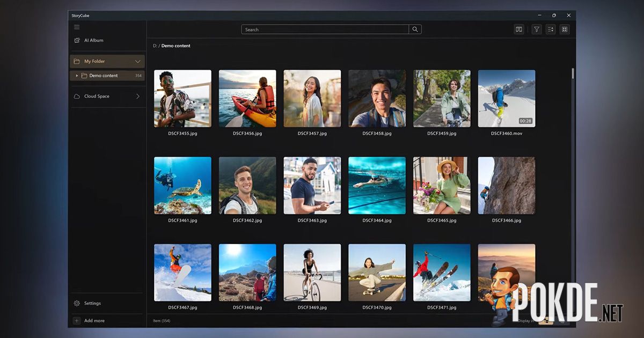The image size is (644, 338).
Task: Open thumbnail DSCF3459.jpg
Action: tap(442, 99)
